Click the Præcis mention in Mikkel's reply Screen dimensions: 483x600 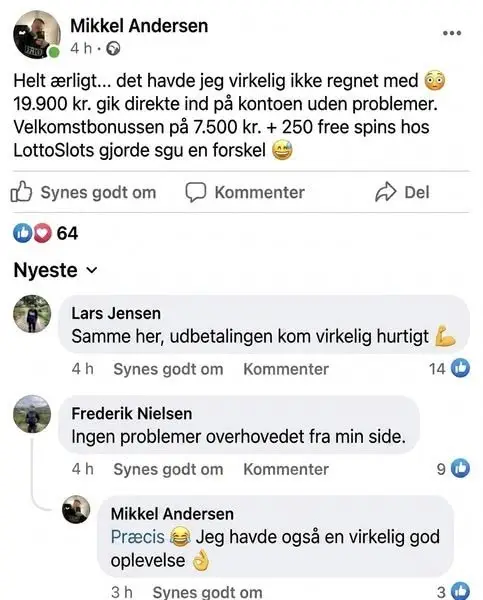point(137,537)
